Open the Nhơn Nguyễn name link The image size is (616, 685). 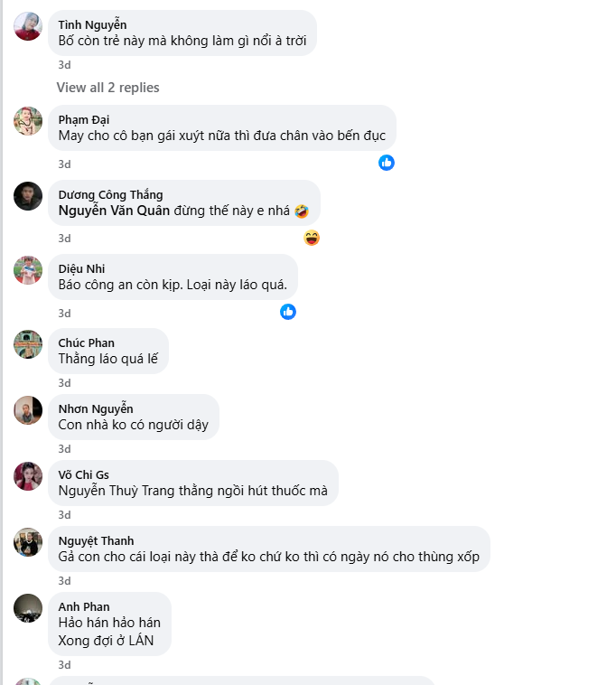pos(96,408)
